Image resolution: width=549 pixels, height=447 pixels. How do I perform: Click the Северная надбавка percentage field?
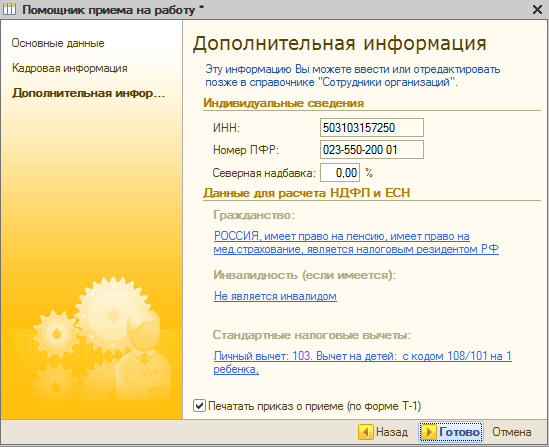[340, 173]
